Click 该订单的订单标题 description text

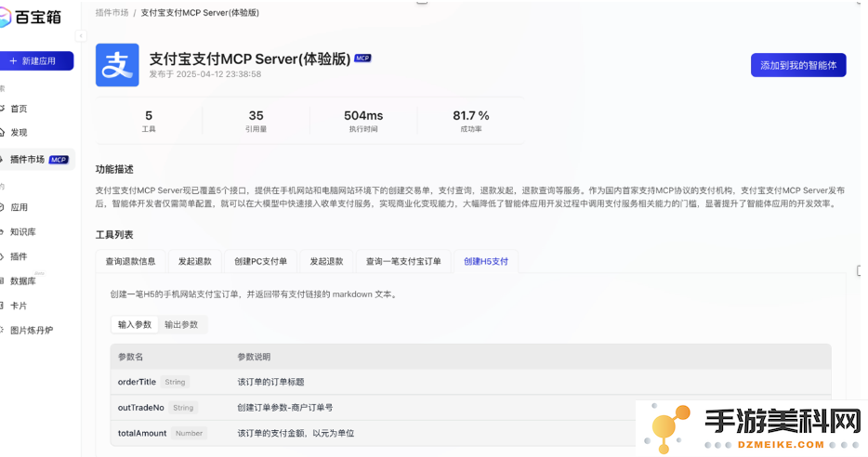coord(270,382)
